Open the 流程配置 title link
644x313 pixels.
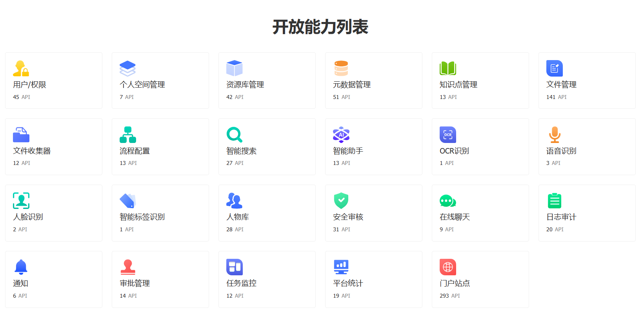click(x=135, y=151)
